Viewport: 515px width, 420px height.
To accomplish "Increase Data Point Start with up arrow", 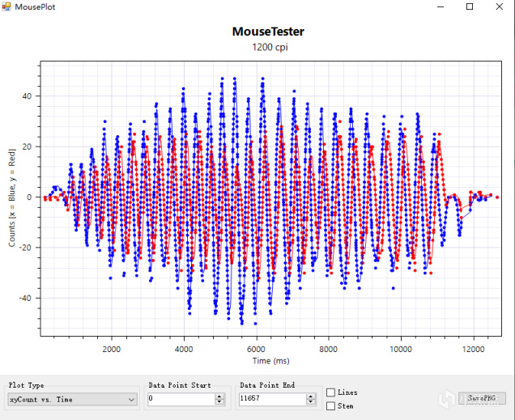I will pos(219,397).
